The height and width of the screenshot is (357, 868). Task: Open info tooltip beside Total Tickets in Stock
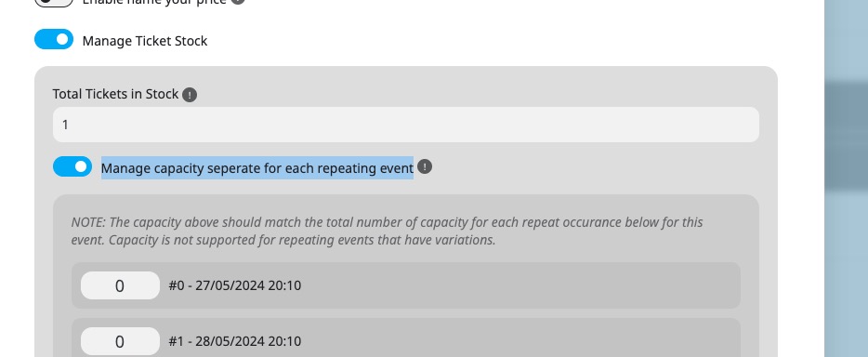pos(190,95)
